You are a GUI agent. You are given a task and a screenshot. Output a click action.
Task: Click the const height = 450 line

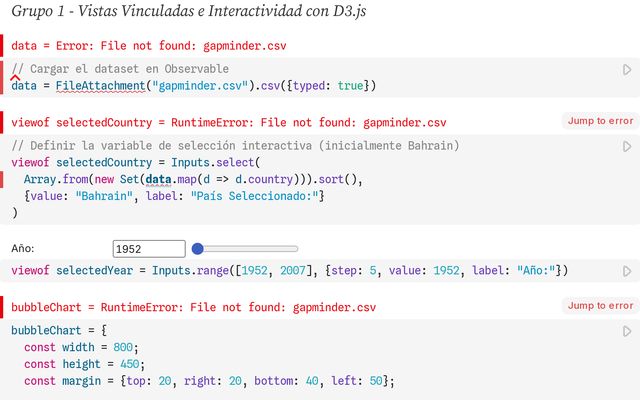[x=84, y=364]
